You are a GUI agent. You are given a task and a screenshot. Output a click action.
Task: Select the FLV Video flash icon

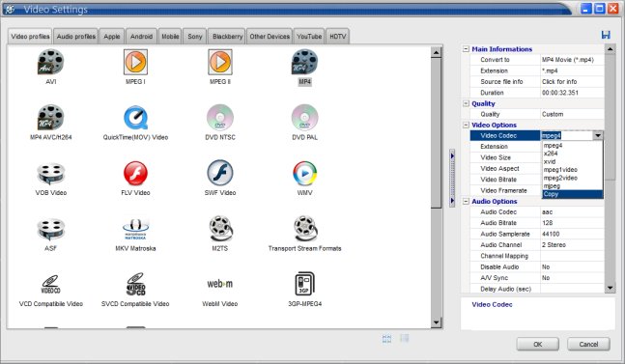pos(135,173)
